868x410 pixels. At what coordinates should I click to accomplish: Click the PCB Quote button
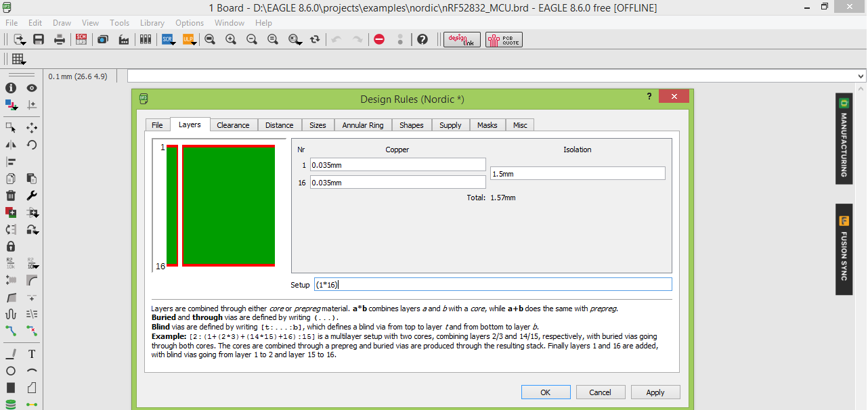click(504, 39)
